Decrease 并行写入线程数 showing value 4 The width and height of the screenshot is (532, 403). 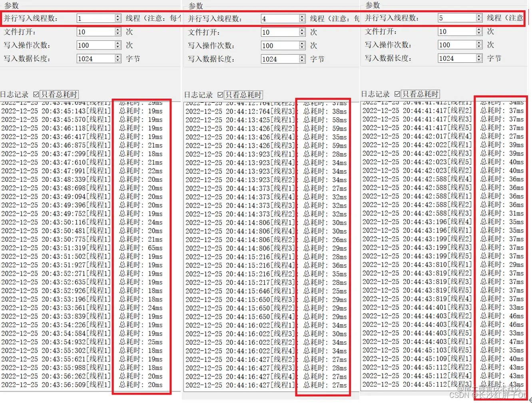tap(302, 20)
